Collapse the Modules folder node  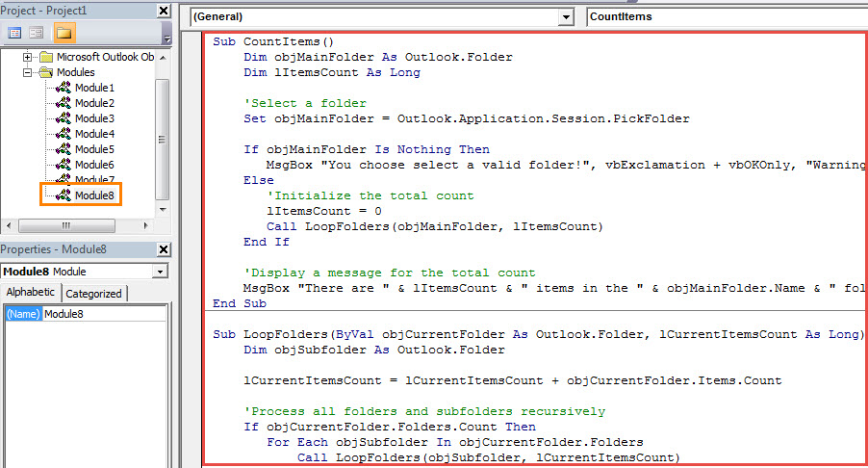click(27, 72)
